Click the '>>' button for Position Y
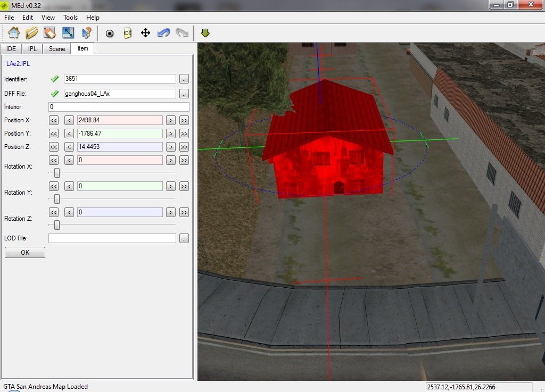The image size is (545, 392). coord(184,134)
